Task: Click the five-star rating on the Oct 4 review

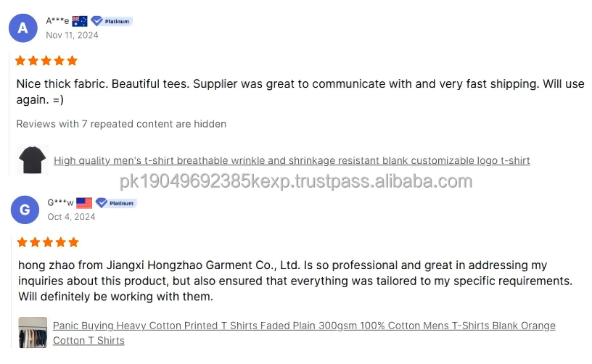Action: [x=48, y=242]
